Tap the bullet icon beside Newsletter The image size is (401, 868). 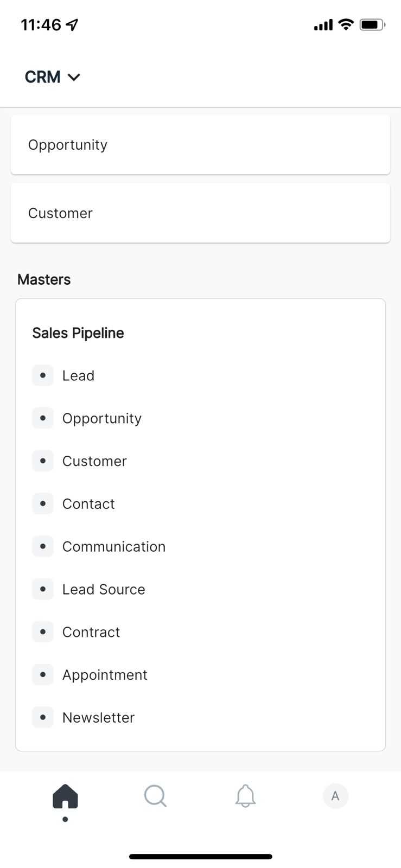[x=43, y=717]
